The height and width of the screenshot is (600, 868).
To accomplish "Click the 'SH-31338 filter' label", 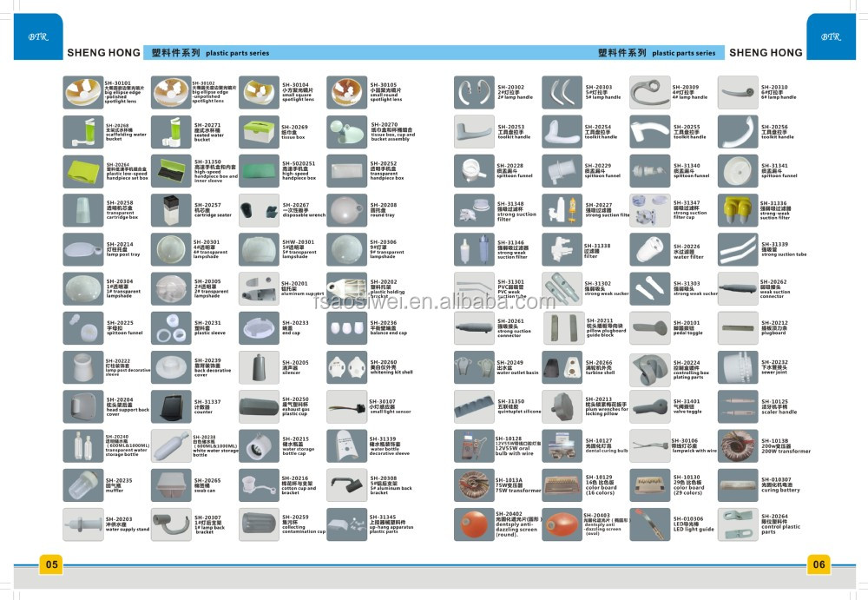I will tap(597, 251).
